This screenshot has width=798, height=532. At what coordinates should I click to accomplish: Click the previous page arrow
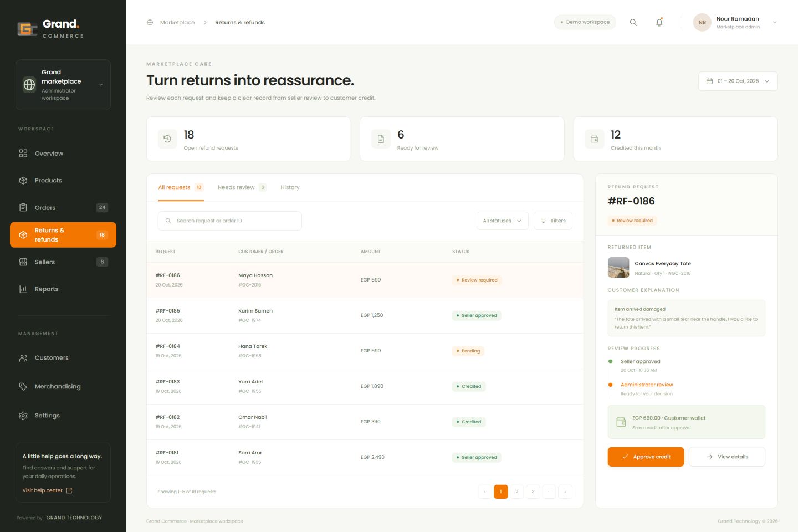point(485,492)
